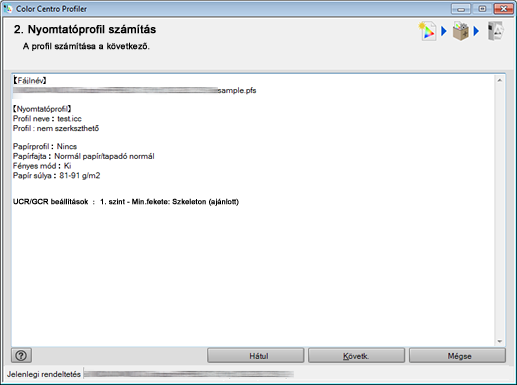Maximize the Color Centro Profiler window
Screen dimensions: 517x385
[x=482, y=9]
